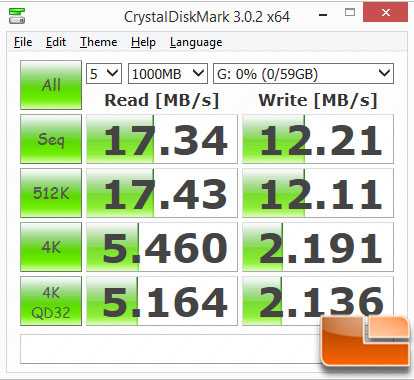414x380 pixels.
Task: Start the 512K test
Action: (51, 193)
